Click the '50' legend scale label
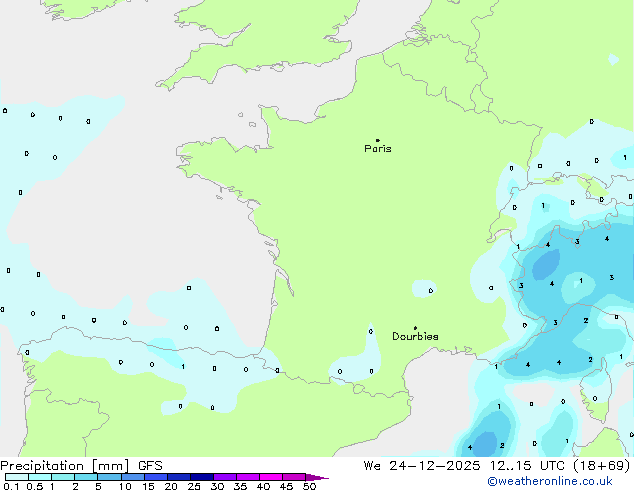Screen dimensions: 634x490 point(309,486)
